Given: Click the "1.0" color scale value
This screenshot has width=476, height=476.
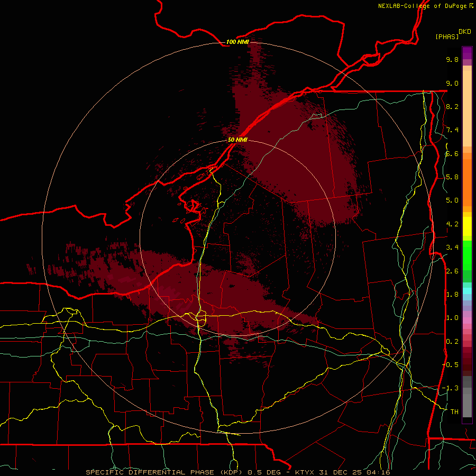Looking at the screenshot, I should (452, 317).
